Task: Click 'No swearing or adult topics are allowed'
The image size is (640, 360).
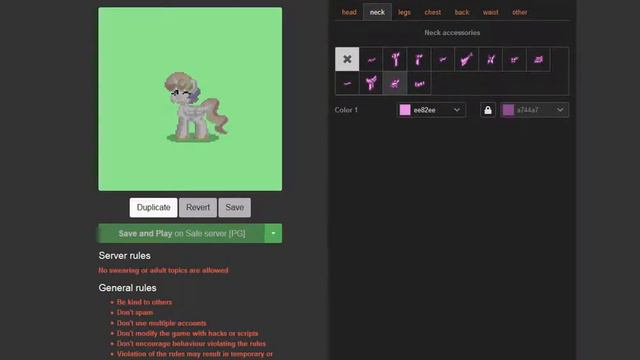Action: 163,270
